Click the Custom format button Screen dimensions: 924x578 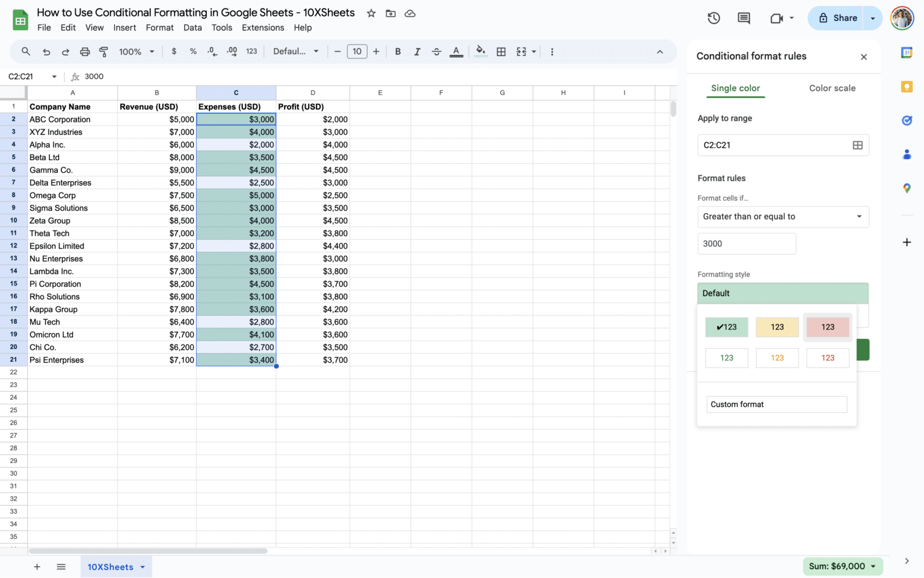pos(776,404)
